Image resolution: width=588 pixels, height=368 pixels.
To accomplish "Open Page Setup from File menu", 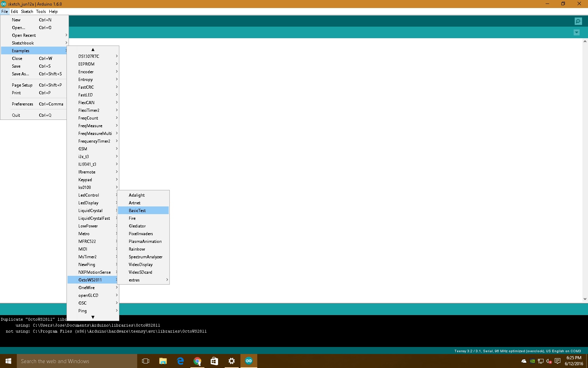I will click(34, 85).
